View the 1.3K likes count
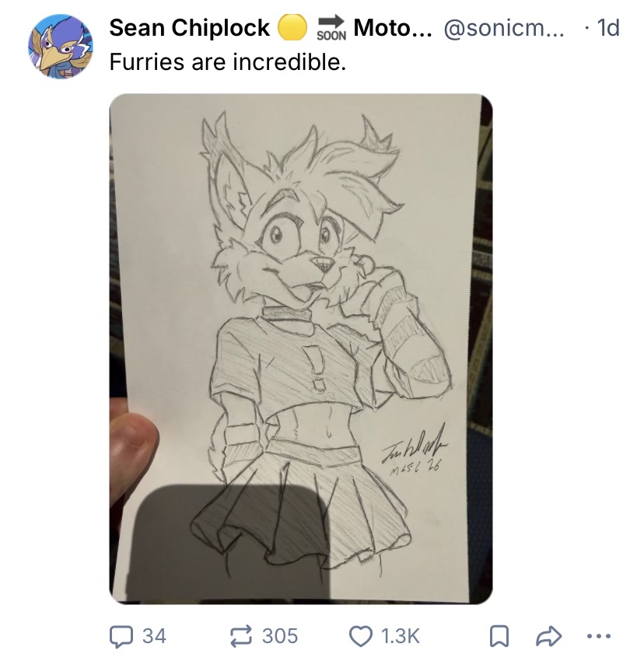This screenshot has height=661, width=644. coord(401,636)
